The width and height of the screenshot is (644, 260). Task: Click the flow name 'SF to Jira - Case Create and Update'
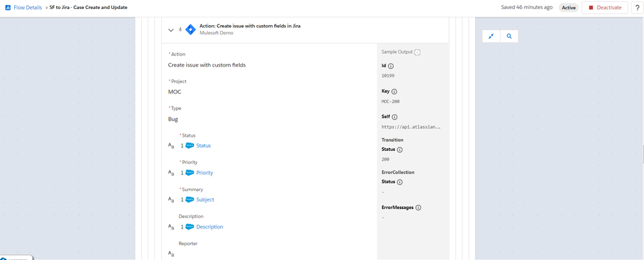coord(88,7)
